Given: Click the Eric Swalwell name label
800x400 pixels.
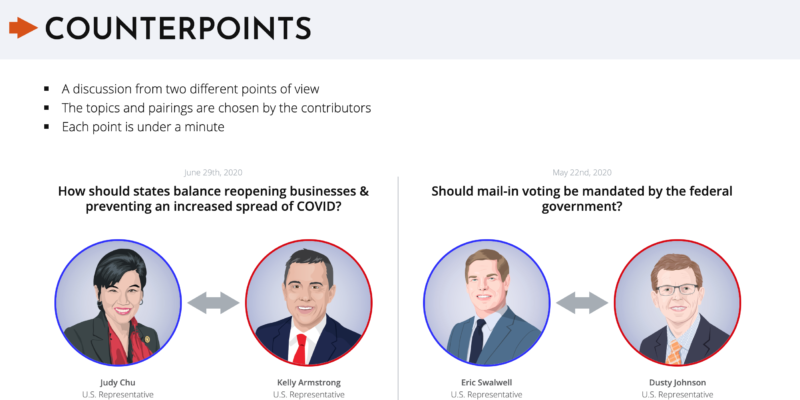Looking at the screenshot, I should pyautogui.click(x=487, y=381).
